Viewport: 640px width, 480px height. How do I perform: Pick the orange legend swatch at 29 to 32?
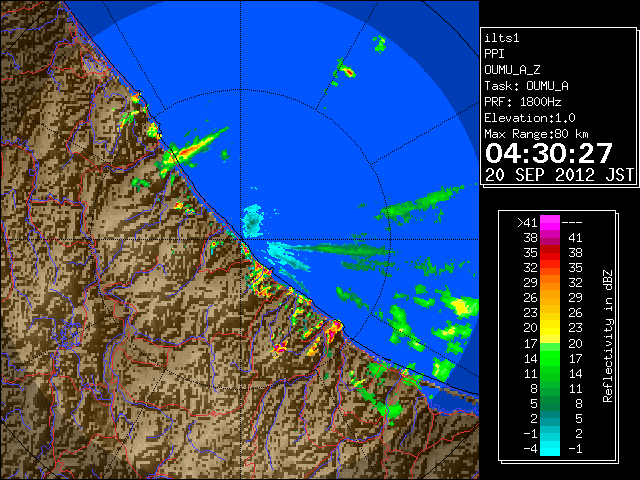tap(550, 283)
